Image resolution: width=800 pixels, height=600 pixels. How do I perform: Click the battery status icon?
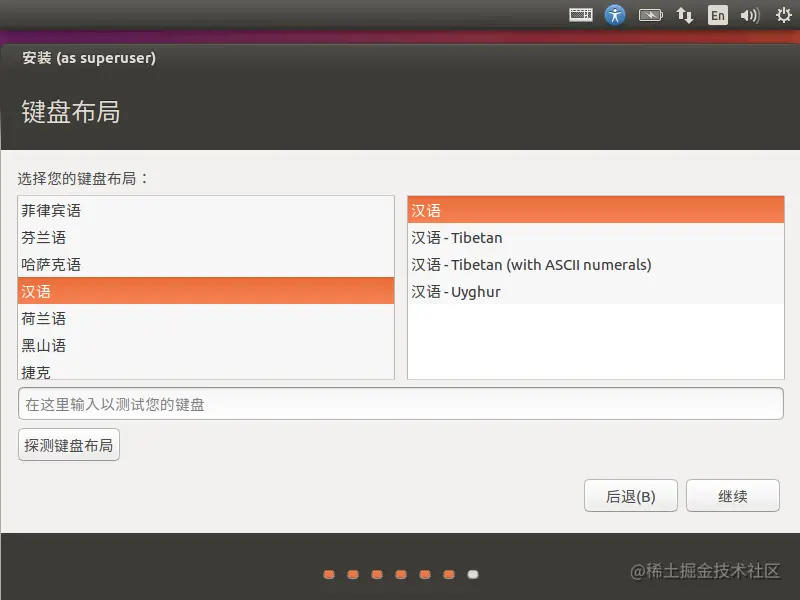coord(651,15)
